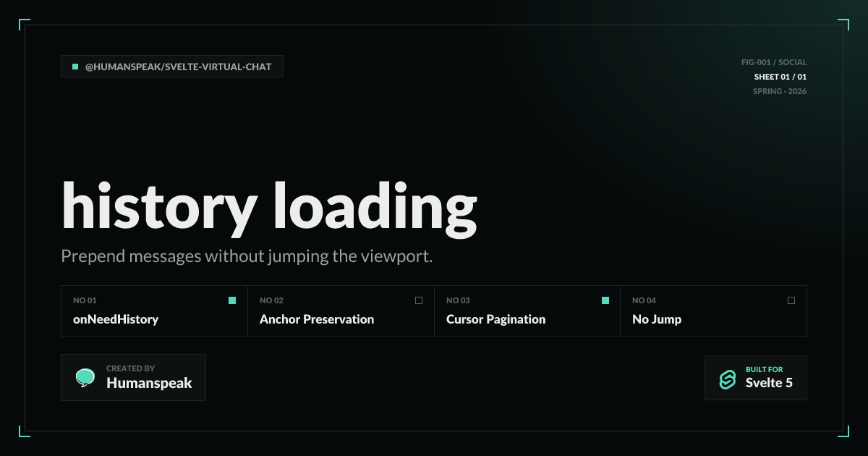Click the "NO 04" card number
This screenshot has width=868, height=456.
click(644, 300)
